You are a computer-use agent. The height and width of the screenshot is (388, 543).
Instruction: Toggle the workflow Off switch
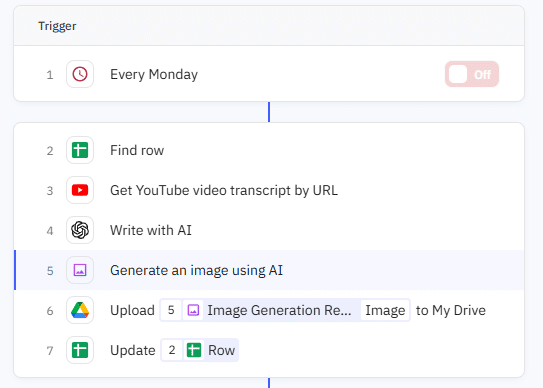point(472,74)
